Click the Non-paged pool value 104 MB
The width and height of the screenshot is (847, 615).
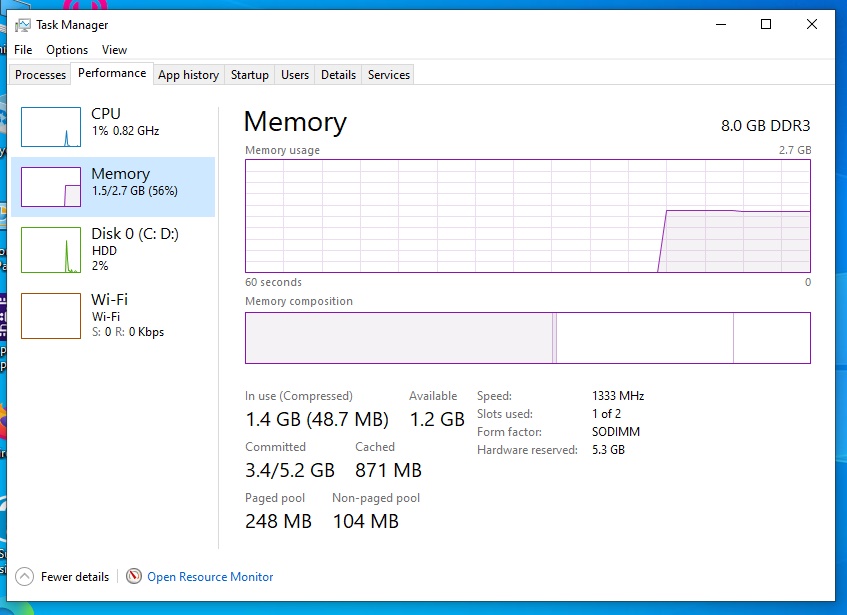(366, 521)
